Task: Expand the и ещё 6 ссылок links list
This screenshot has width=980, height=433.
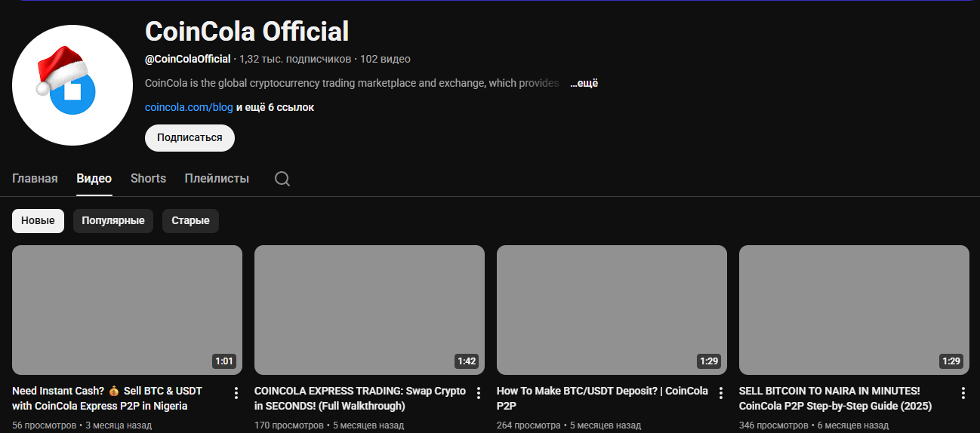Action: click(275, 108)
